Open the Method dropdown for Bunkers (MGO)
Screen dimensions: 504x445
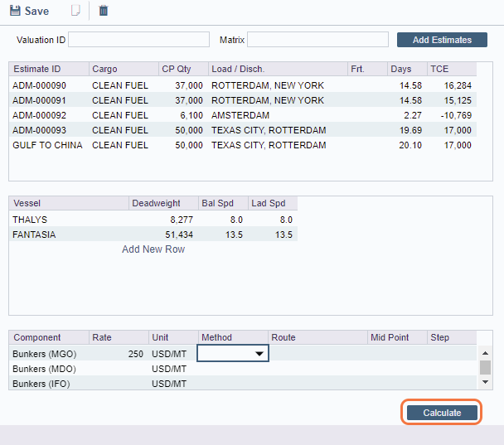(259, 354)
